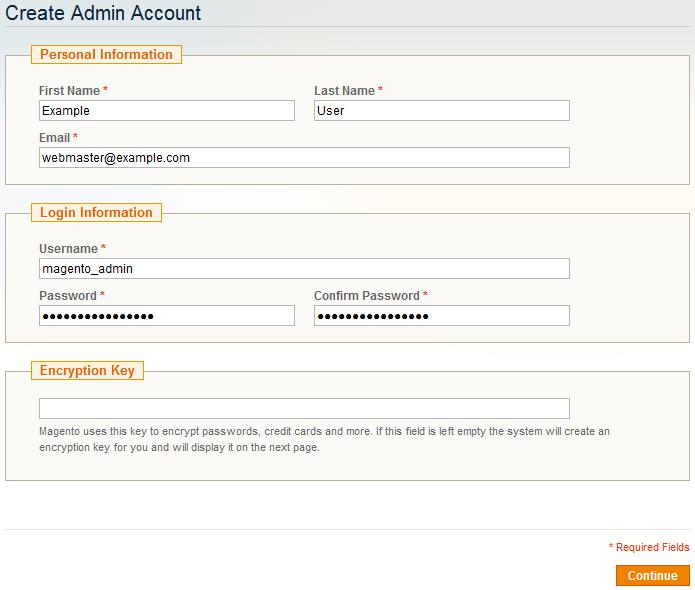This screenshot has height=590, width=695.
Task: Click the Confirm Password input field
Action: [441, 316]
